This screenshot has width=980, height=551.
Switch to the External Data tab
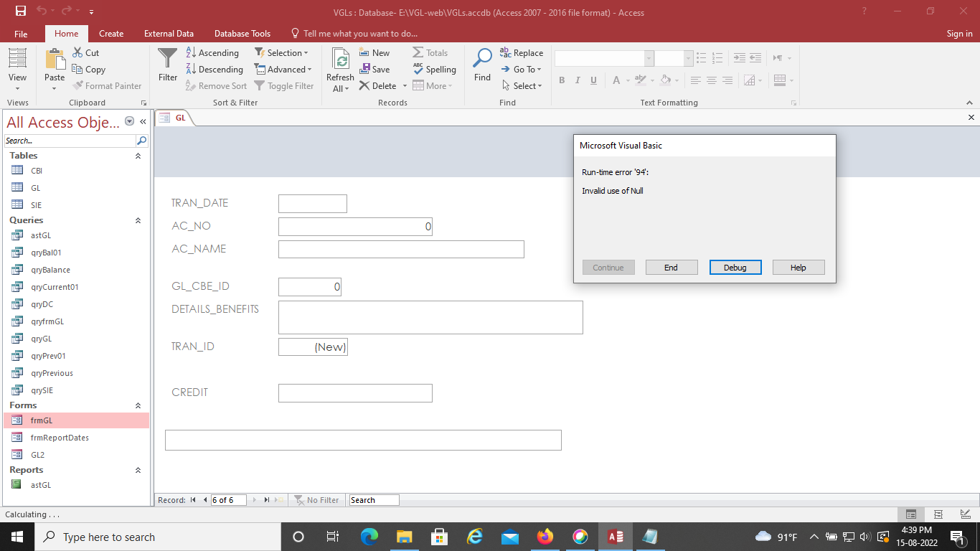(x=169, y=34)
